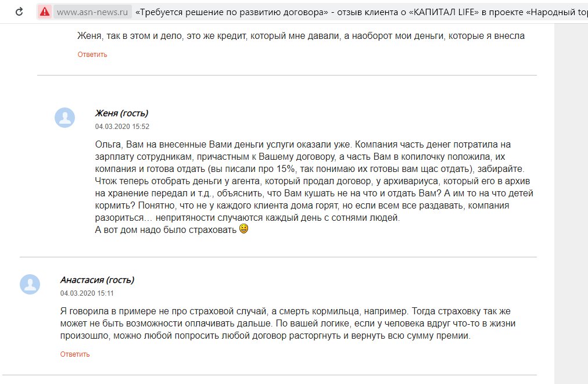Click the line «А вот дом надо было страховать»

(x=166, y=230)
